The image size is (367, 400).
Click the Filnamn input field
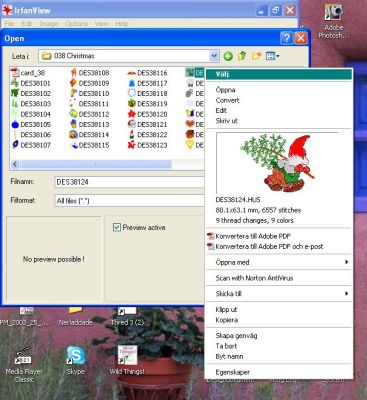[129, 182]
